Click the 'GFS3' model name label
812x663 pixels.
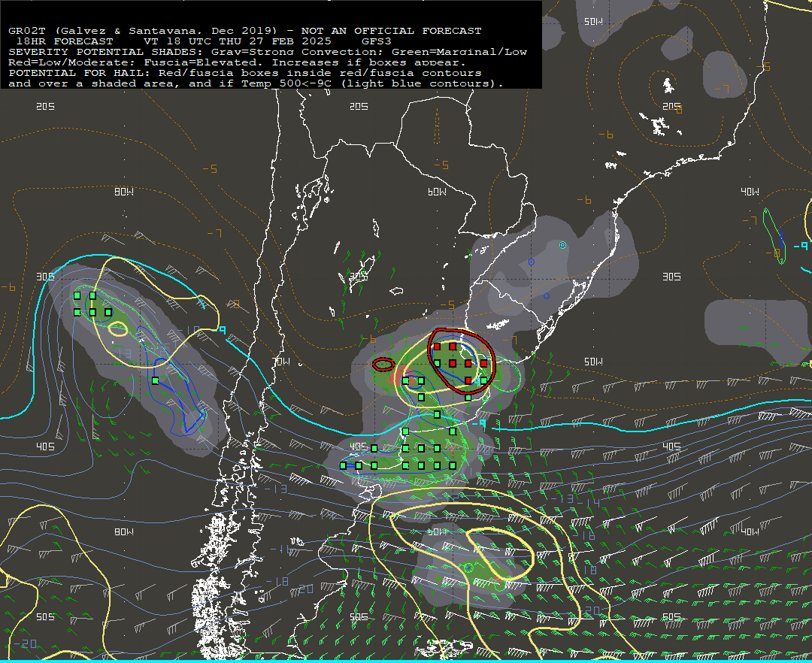tap(377, 41)
